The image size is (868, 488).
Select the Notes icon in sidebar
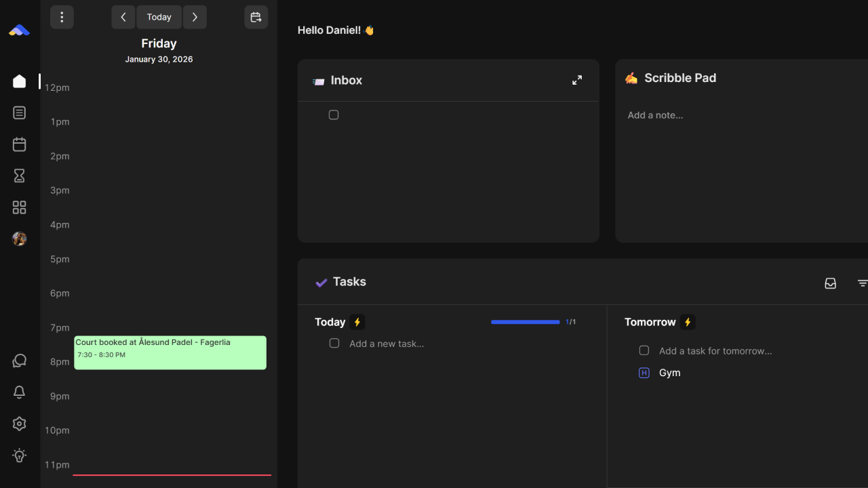pyautogui.click(x=19, y=113)
